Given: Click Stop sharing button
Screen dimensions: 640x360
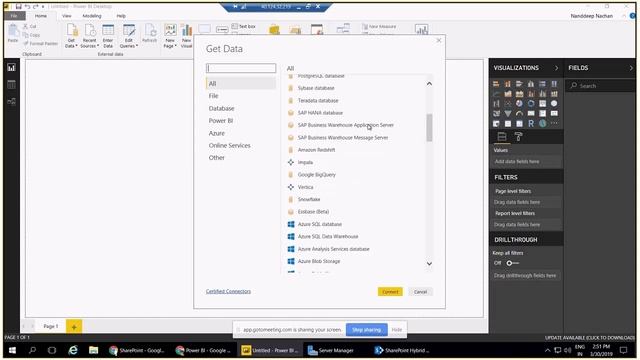Looking at the screenshot, I should click(367, 329).
